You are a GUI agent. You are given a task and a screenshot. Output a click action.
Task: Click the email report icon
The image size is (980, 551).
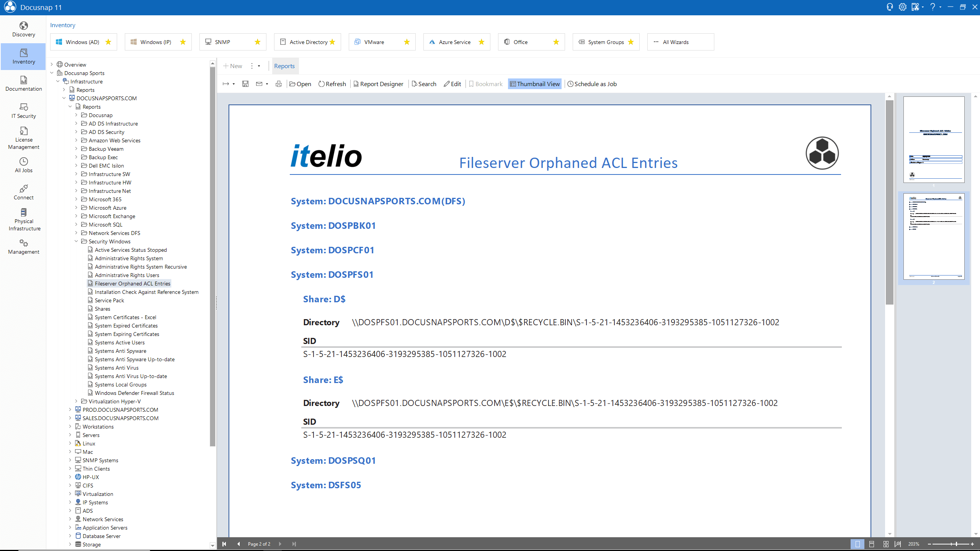point(259,84)
